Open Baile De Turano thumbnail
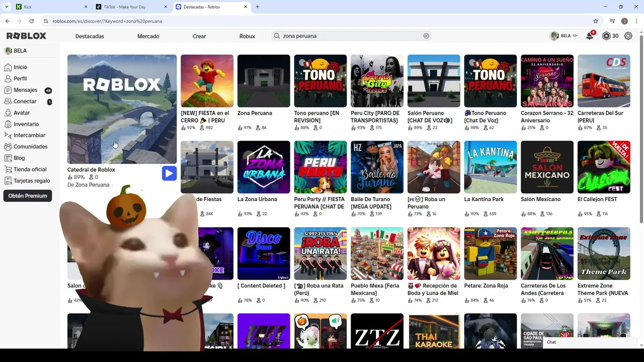This screenshot has width=644, height=362. [x=377, y=167]
